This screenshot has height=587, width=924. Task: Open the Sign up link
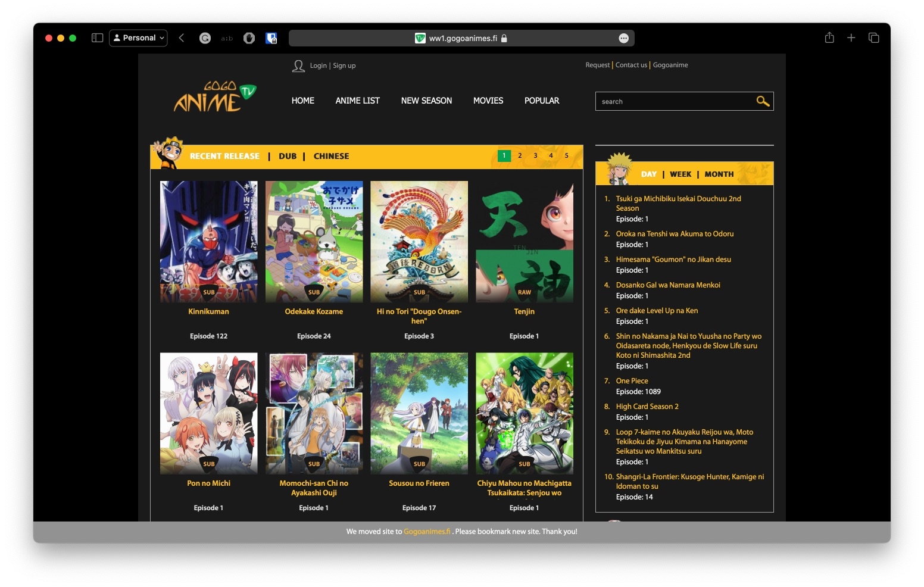tap(344, 65)
